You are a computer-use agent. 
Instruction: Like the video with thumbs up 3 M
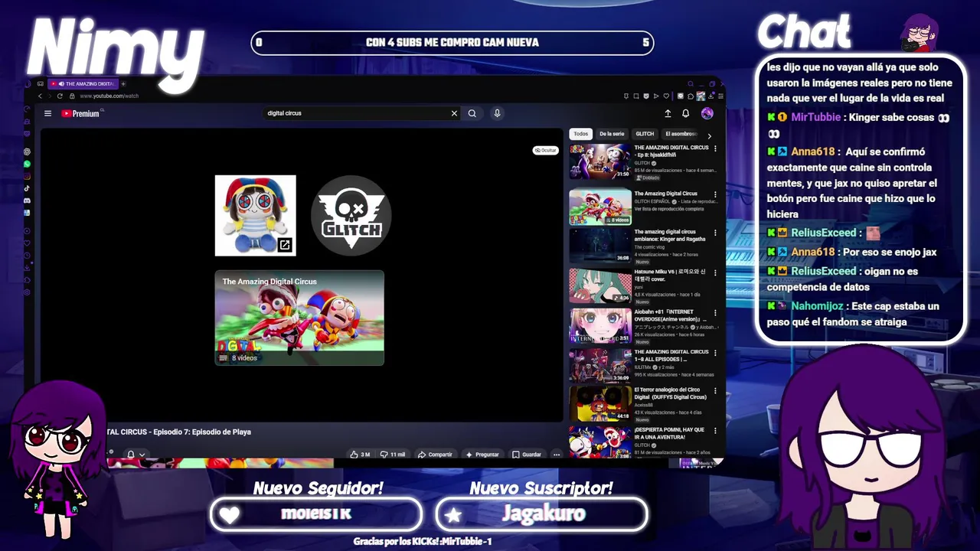(361, 455)
